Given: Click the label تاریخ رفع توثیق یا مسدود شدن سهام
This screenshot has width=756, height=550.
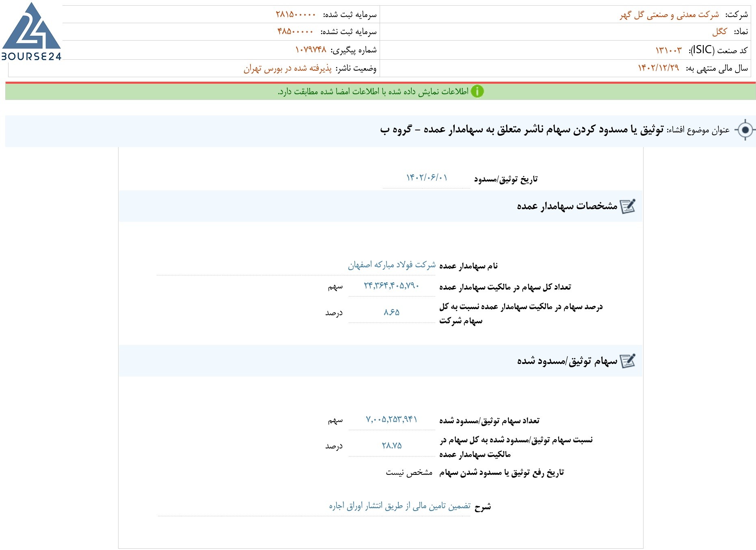Looking at the screenshot, I should (501, 473).
